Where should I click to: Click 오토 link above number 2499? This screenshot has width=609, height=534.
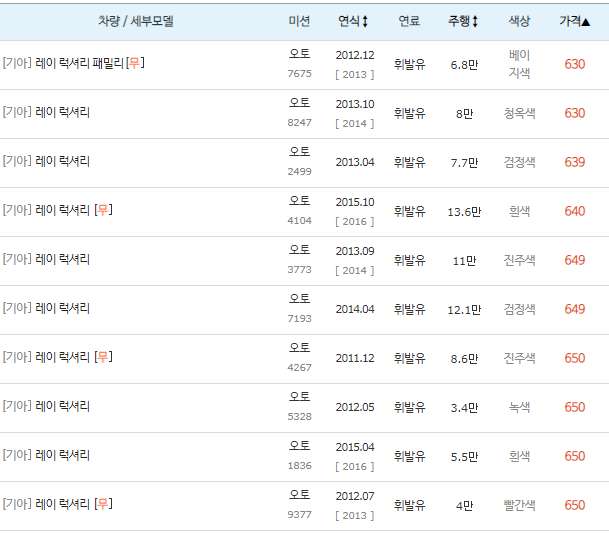point(299,151)
